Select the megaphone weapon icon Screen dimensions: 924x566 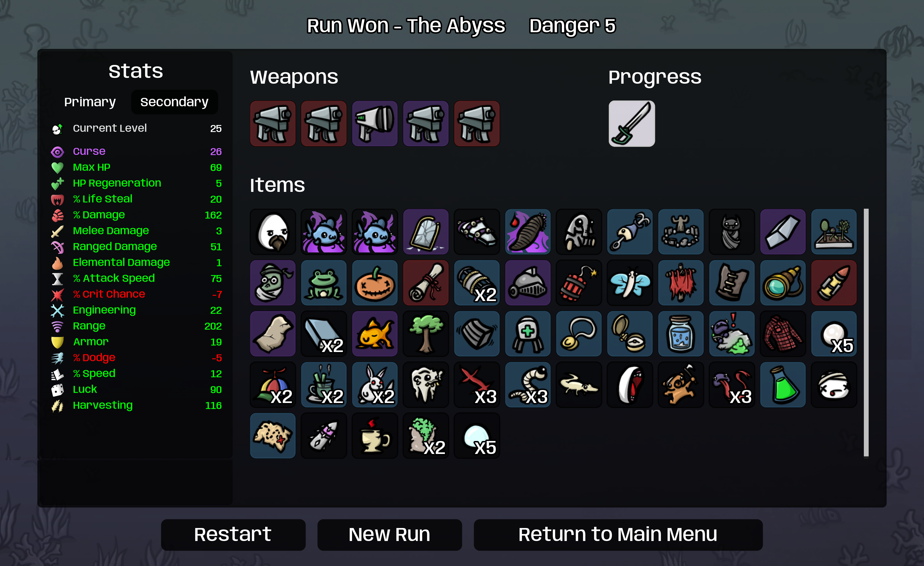tap(375, 123)
